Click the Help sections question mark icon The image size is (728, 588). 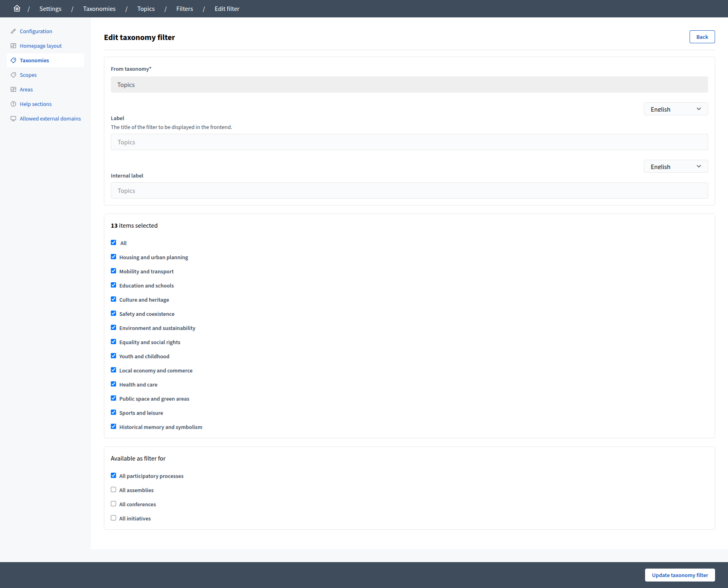click(x=13, y=104)
